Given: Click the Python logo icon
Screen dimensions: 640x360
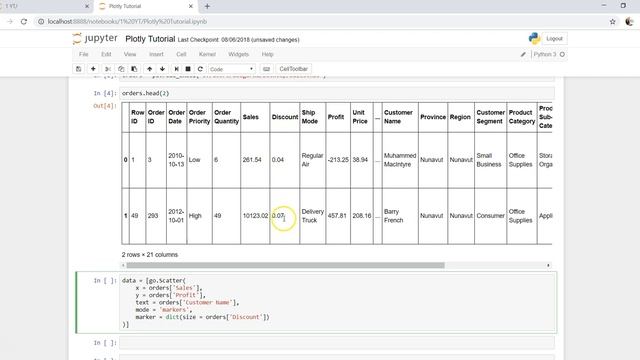Looking at the screenshot, I should click(x=534, y=38).
